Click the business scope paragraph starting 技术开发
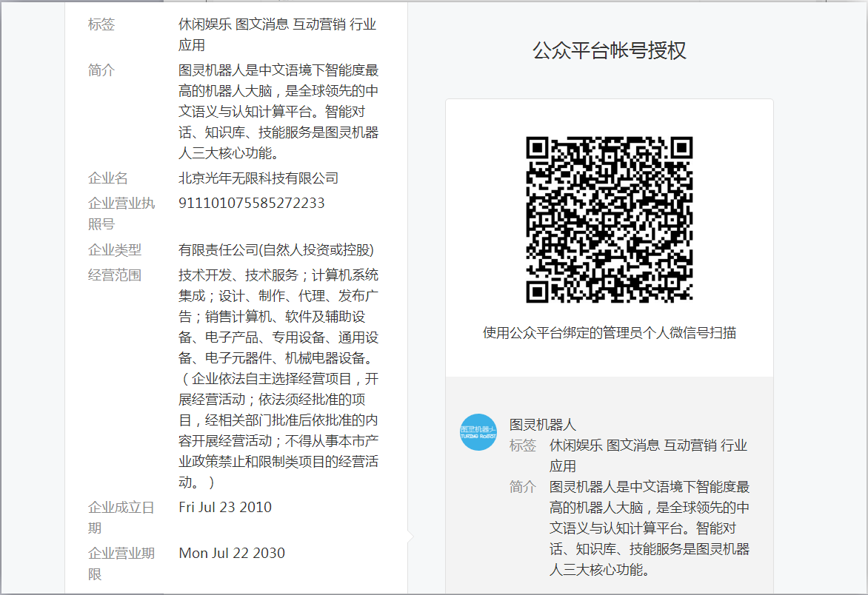The height and width of the screenshot is (595, 868). (278, 378)
